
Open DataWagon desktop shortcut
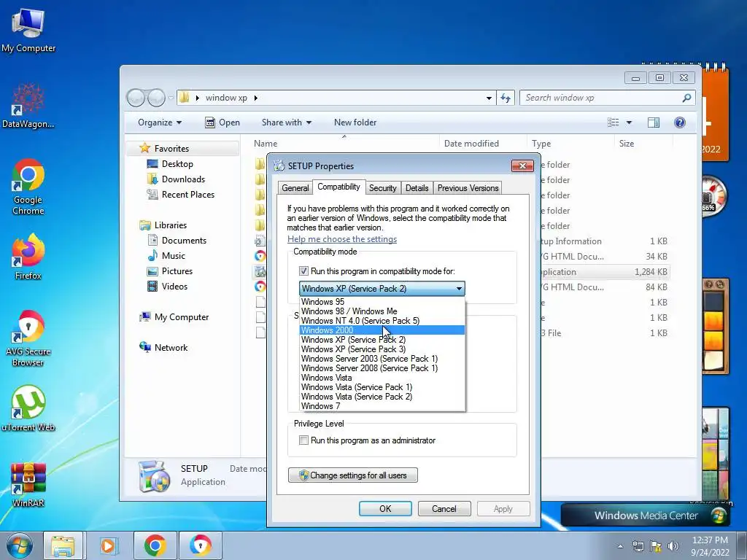(x=28, y=105)
